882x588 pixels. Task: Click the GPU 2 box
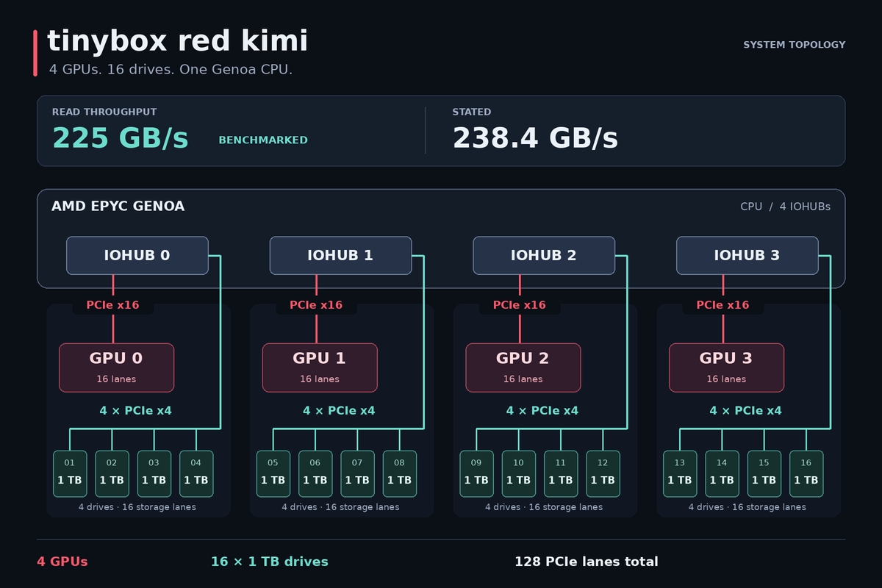523,367
